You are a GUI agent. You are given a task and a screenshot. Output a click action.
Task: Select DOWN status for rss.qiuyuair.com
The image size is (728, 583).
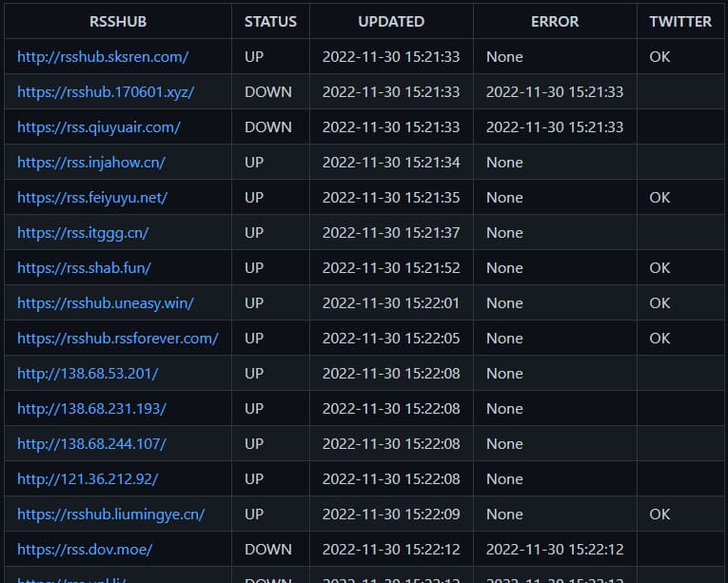[268, 127]
